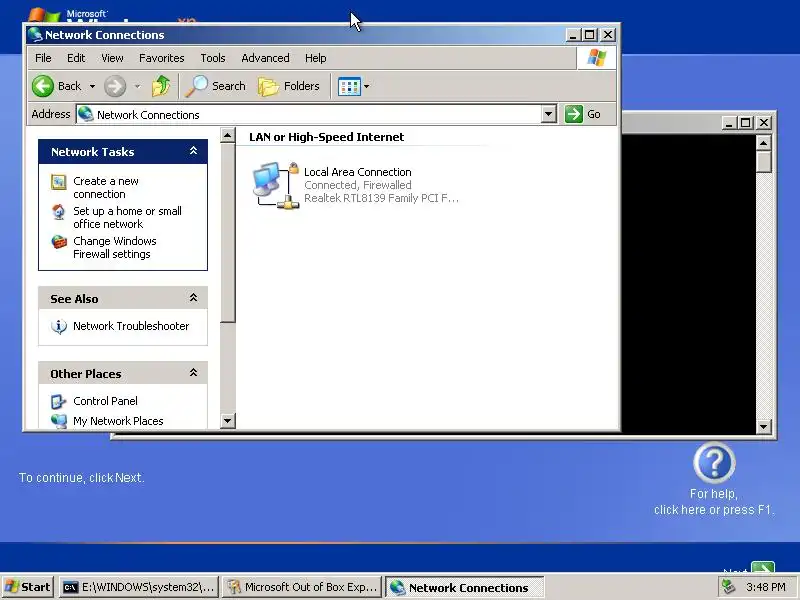Viewport: 800px width, 600px height.
Task: Click the system tray network icon
Action: click(x=729, y=587)
